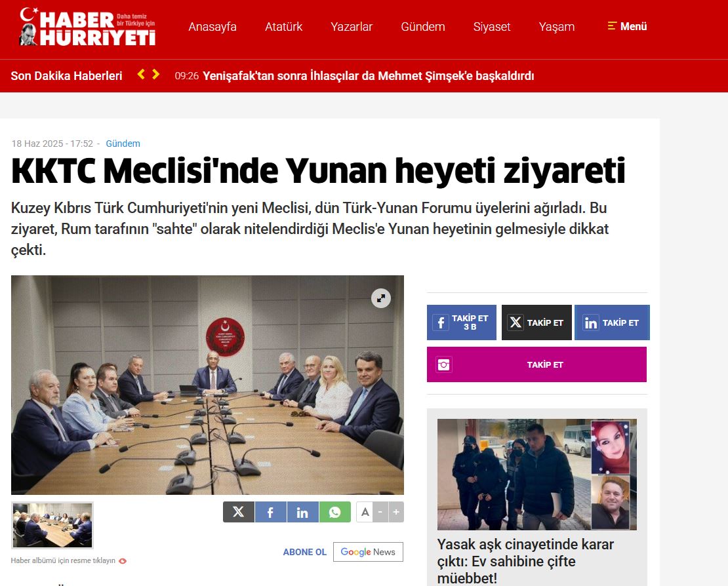Follow on Instagram with pink Takip Et
This screenshot has height=586, width=728.
(536, 364)
